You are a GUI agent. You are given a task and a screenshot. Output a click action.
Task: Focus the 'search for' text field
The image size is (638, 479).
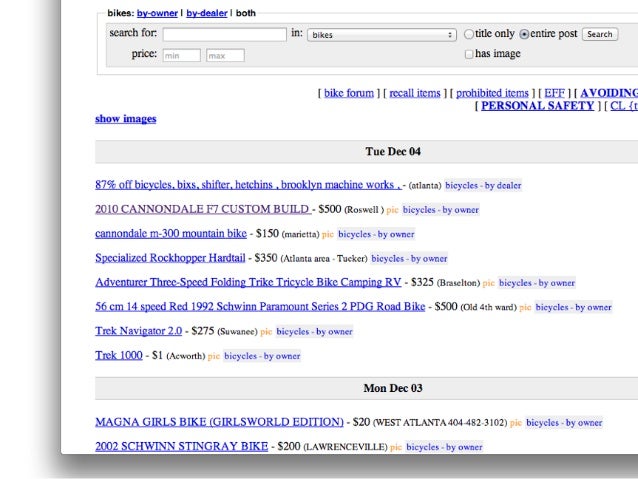click(x=225, y=34)
